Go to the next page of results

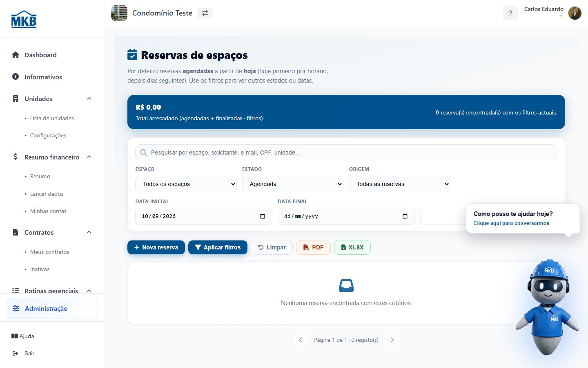pyautogui.click(x=392, y=340)
